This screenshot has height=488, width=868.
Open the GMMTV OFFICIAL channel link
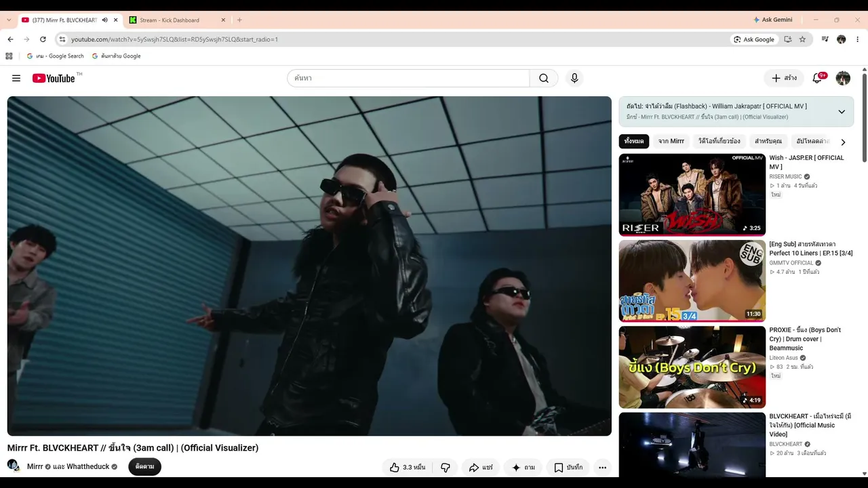791,263
